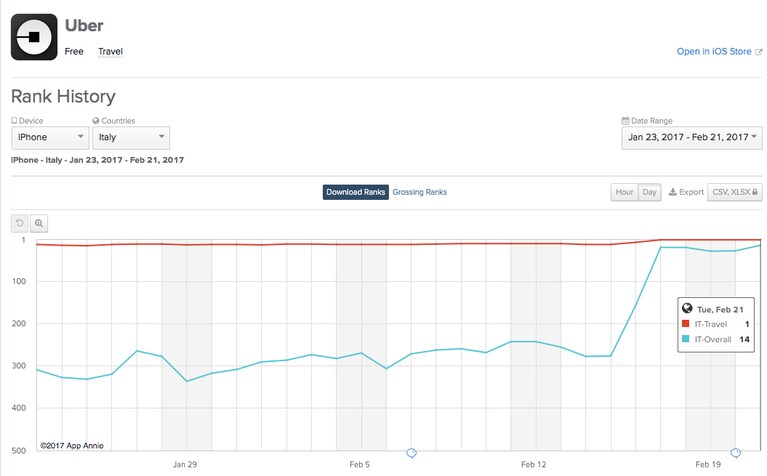Open the Date Range picker dropdown

692,137
